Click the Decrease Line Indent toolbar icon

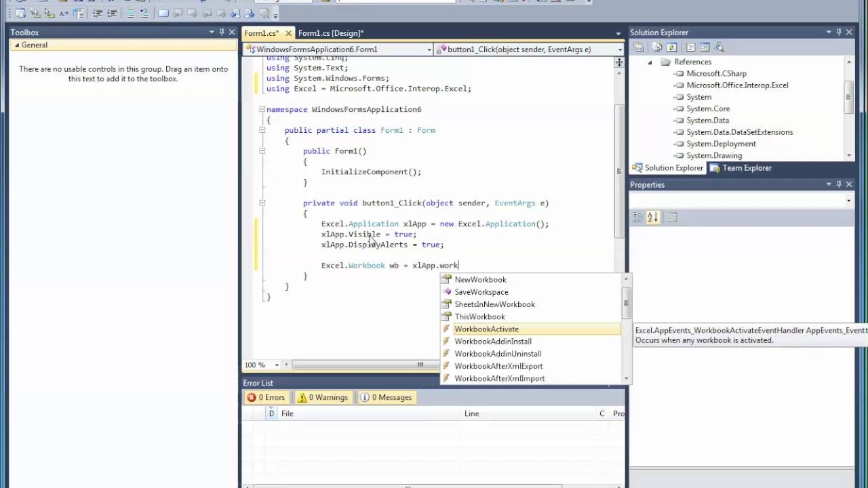[x=98, y=14]
